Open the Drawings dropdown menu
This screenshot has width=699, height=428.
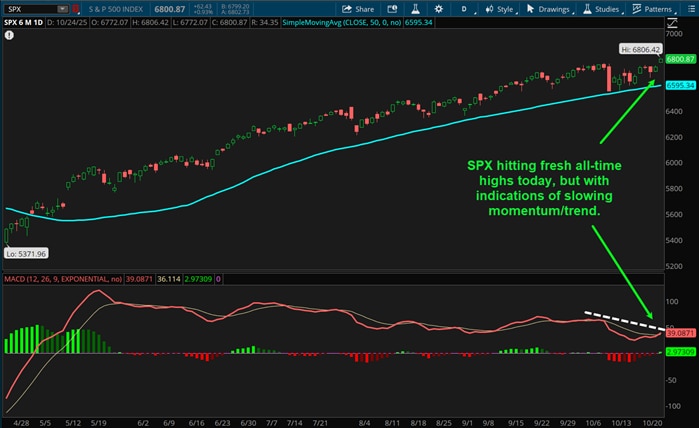[550, 9]
